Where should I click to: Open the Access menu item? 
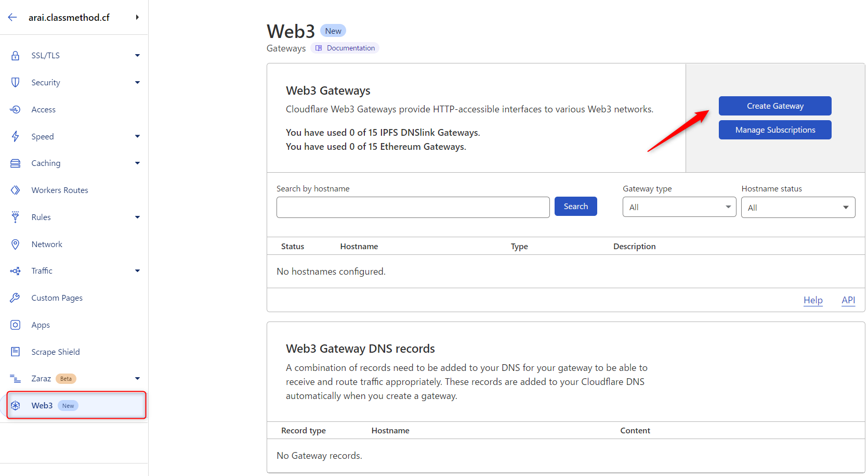coord(44,110)
